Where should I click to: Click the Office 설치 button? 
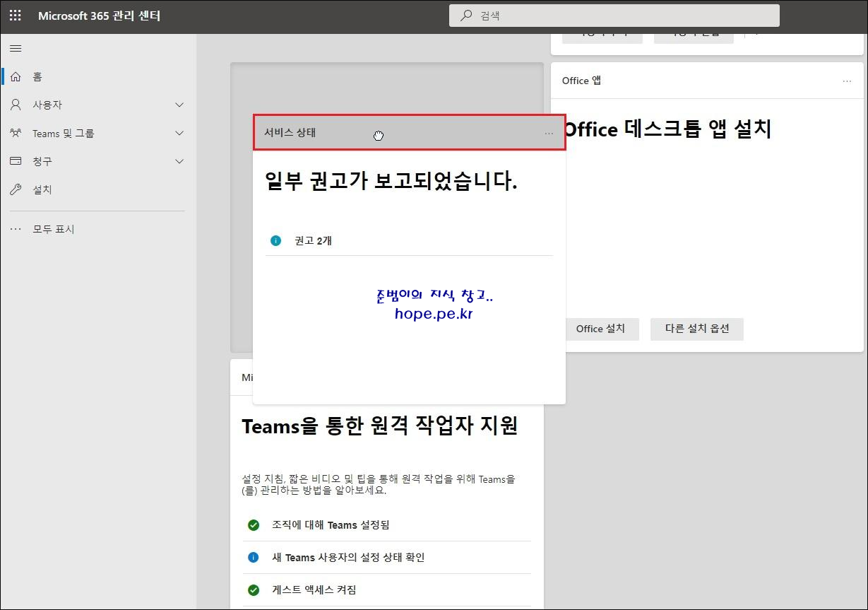coord(601,329)
